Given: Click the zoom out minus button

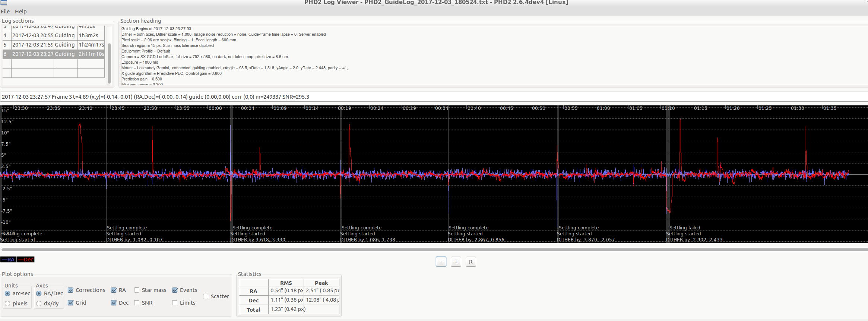Looking at the screenshot, I should pyautogui.click(x=441, y=262).
